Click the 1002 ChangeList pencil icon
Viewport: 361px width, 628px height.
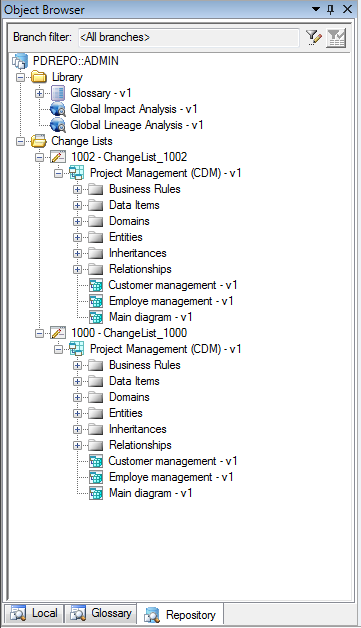58,157
